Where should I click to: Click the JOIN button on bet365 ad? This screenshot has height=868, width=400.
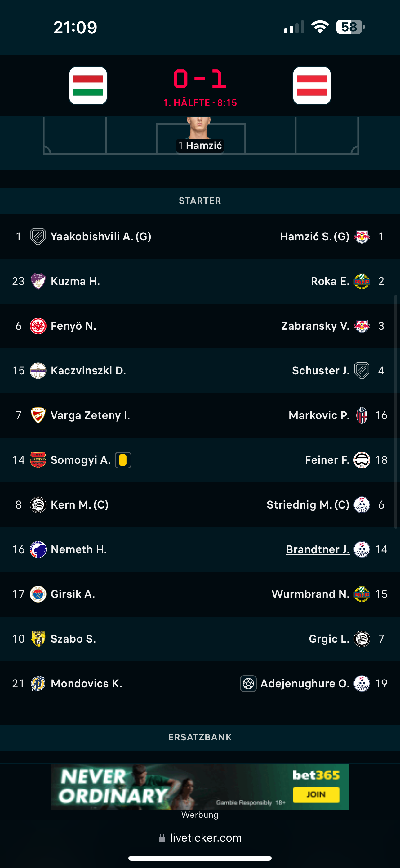pos(316,794)
